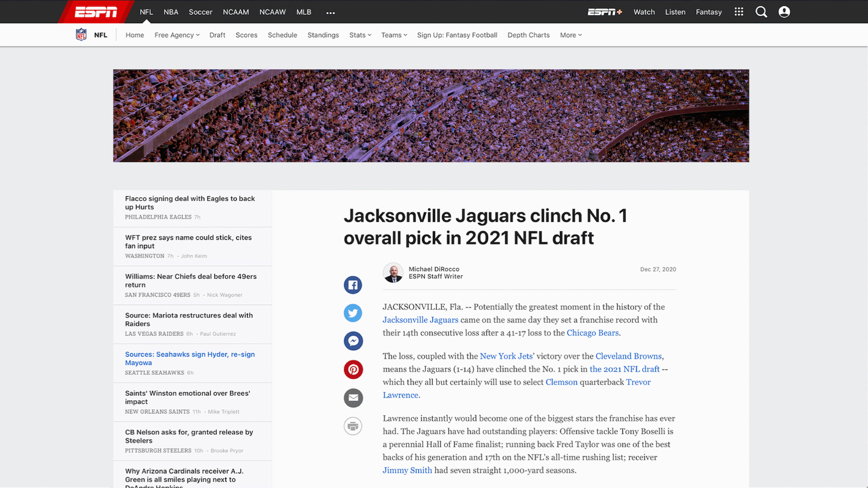Expand the Free Agency dropdown
The image size is (868, 488).
[x=177, y=35]
